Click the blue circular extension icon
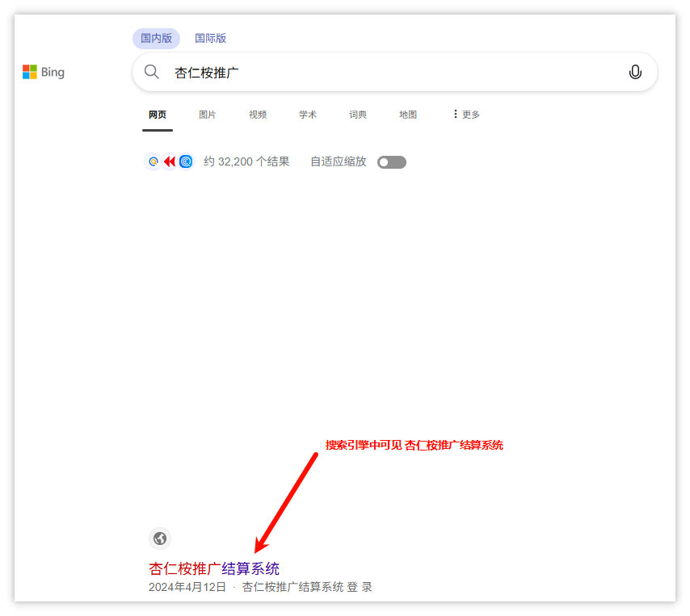This screenshot has width=690, height=616. 186,161
